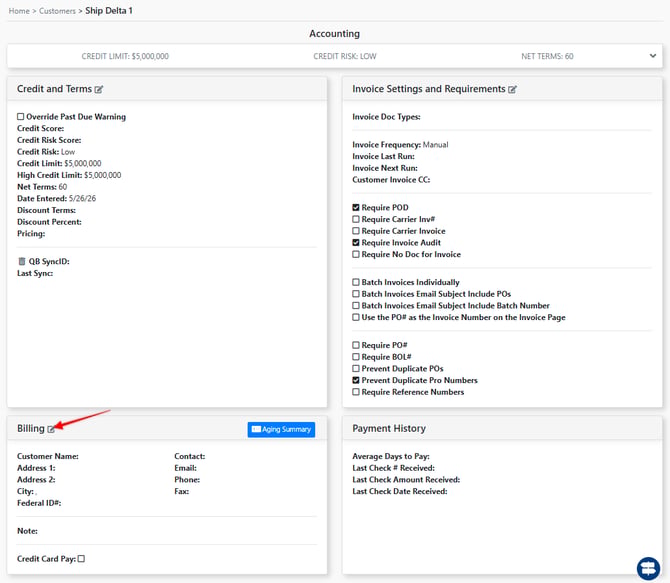
Task: Check Require No Doc for Invoice
Action: tap(356, 254)
